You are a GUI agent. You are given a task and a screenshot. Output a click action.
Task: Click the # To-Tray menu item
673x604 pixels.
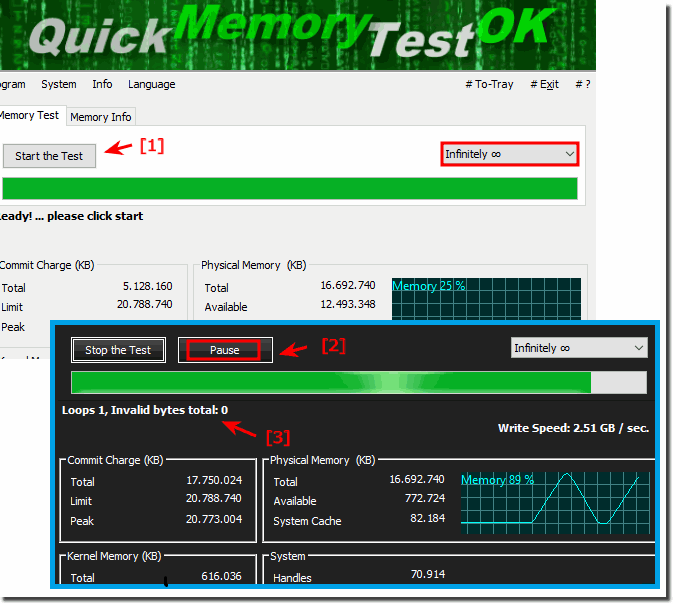pos(489,85)
